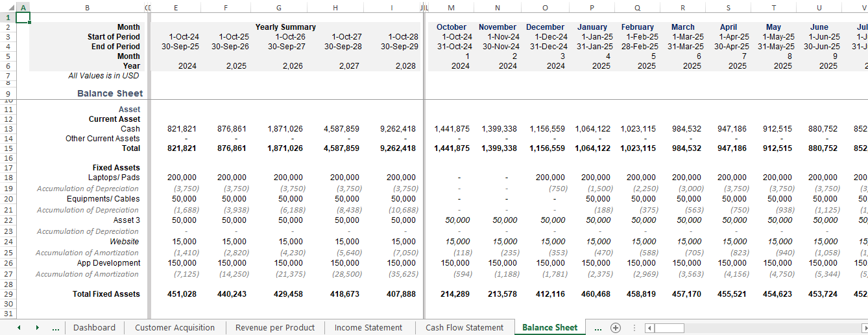Select column E header
The image size is (868, 335).
click(176, 7)
